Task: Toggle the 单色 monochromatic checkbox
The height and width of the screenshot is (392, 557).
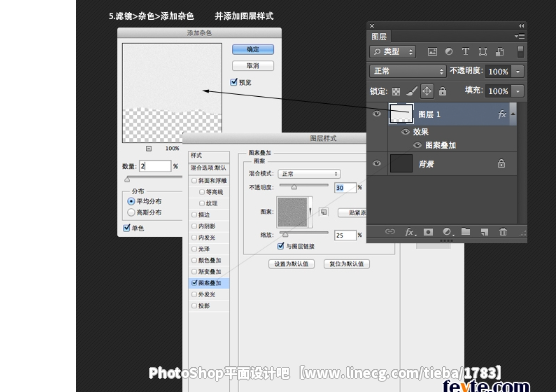Action: tap(126, 228)
